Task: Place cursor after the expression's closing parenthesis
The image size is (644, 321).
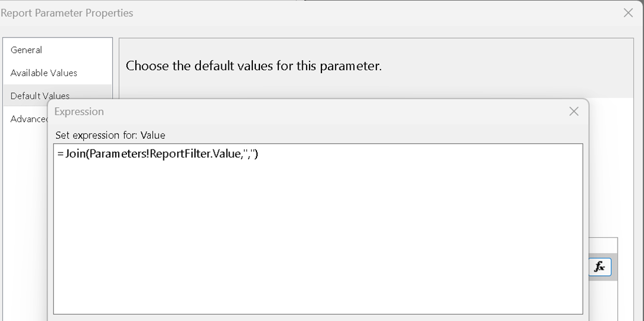Action: tap(259, 154)
